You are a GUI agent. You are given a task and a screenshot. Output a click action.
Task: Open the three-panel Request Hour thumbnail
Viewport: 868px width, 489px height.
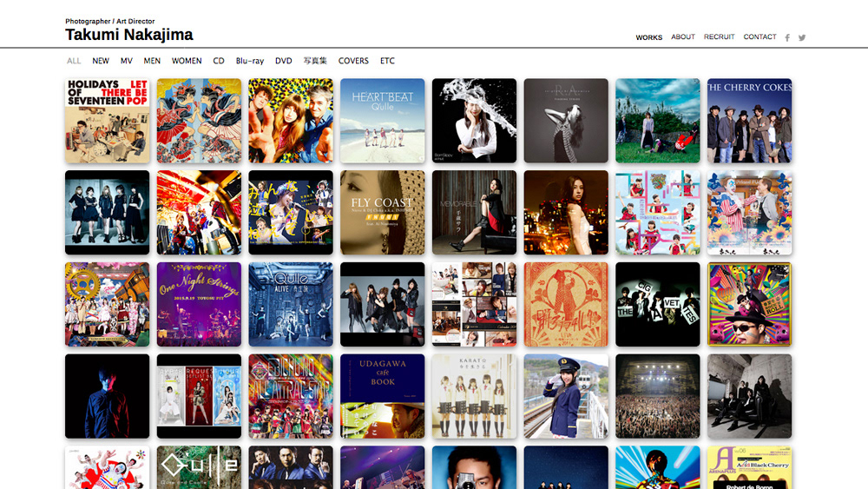click(200, 397)
